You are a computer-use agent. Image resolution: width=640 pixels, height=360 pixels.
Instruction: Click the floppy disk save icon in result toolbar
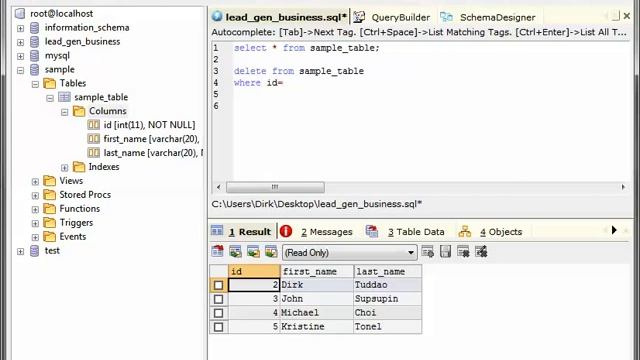tap(445, 252)
